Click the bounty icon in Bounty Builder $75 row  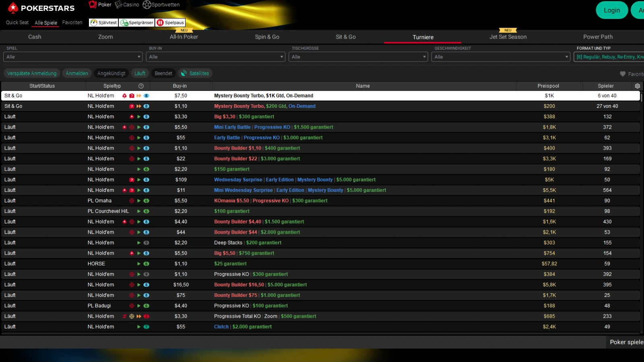coord(132,295)
